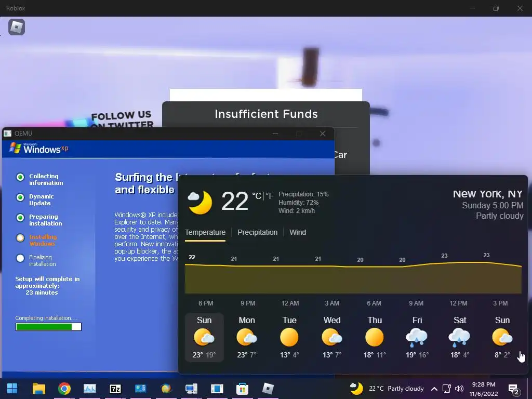Click the taskbar weather moon icon

click(356, 389)
